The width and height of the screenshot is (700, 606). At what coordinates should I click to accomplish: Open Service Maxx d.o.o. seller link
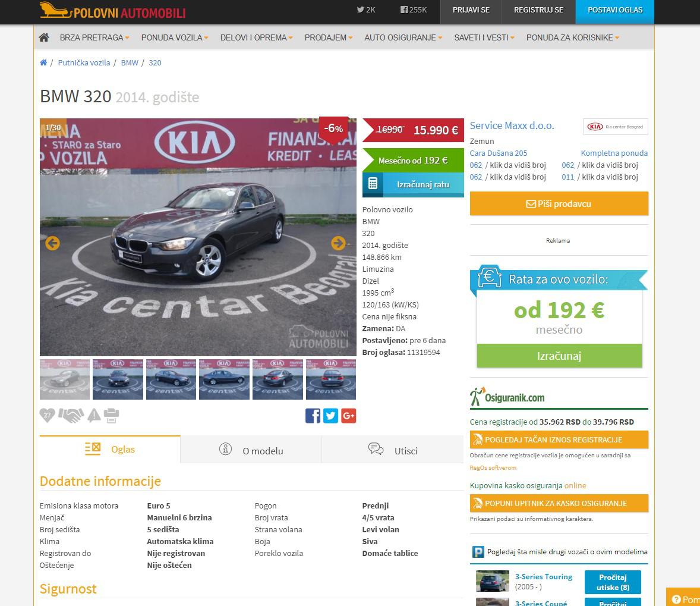coord(512,125)
